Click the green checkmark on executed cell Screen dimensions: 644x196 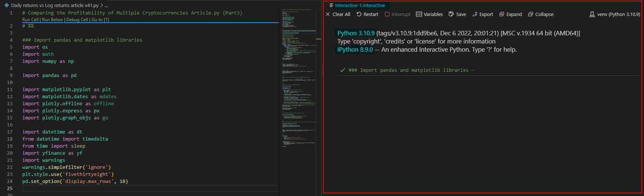point(343,70)
